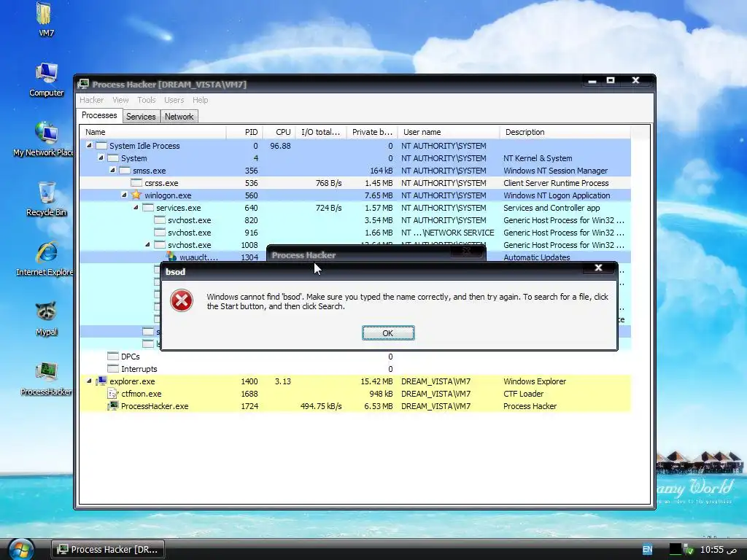This screenshot has height=560, width=747.
Task: Click the Windows NT Session Manager description
Action: click(x=555, y=171)
